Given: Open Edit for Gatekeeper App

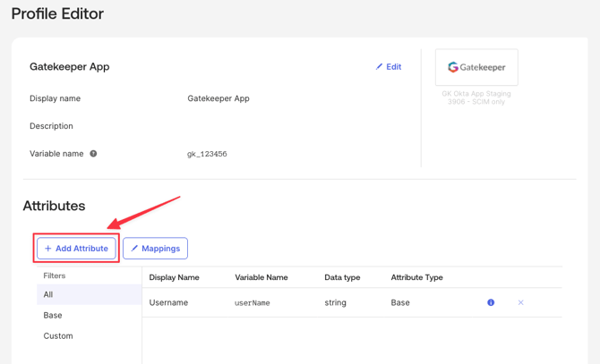Looking at the screenshot, I should pos(389,67).
